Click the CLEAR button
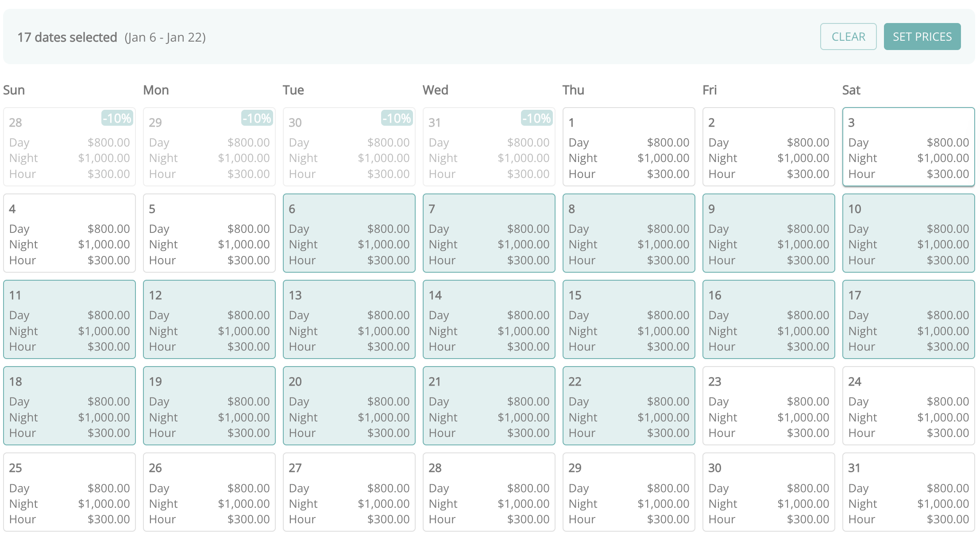This screenshot has width=980, height=537. 848,36
